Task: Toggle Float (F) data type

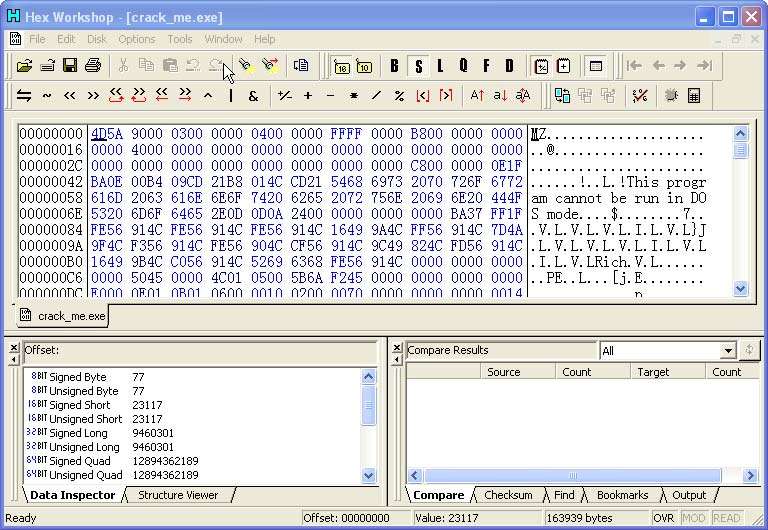Action: (486, 66)
